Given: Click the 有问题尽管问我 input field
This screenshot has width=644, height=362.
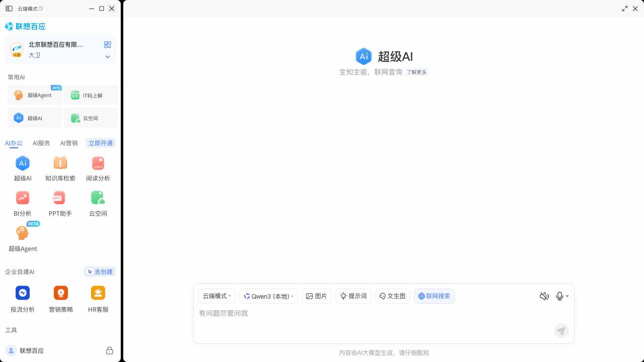Looking at the screenshot, I should coord(352,313).
